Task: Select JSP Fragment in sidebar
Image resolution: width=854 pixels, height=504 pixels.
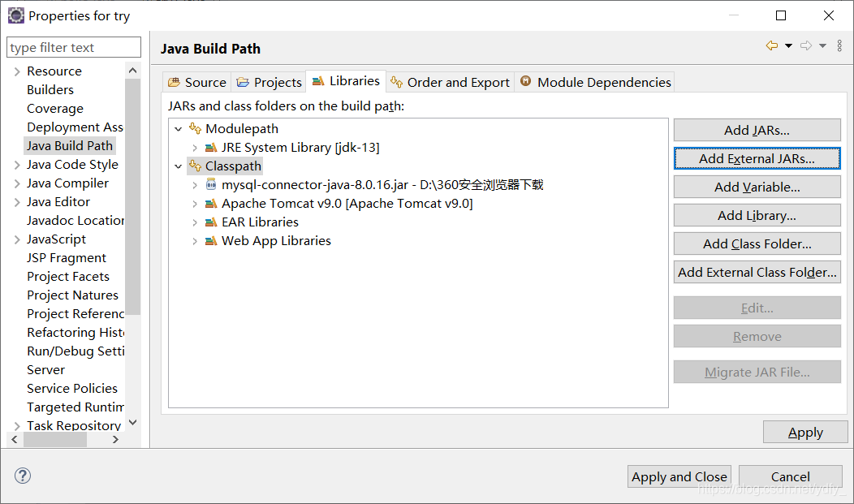Action: [x=67, y=257]
